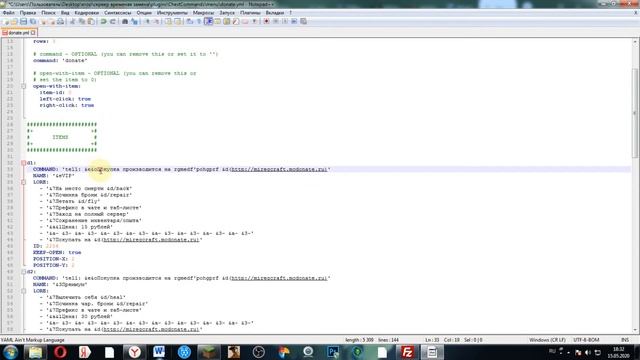This screenshot has width=640, height=360.
Task: Click the Zoom Out toolbar icon
Action: pyautogui.click(x=156, y=21)
